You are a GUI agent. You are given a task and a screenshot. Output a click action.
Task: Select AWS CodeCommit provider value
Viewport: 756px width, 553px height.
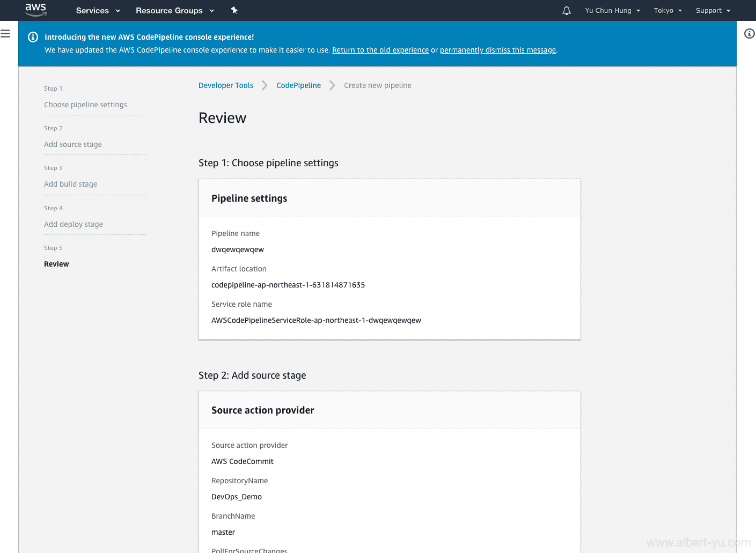(243, 461)
